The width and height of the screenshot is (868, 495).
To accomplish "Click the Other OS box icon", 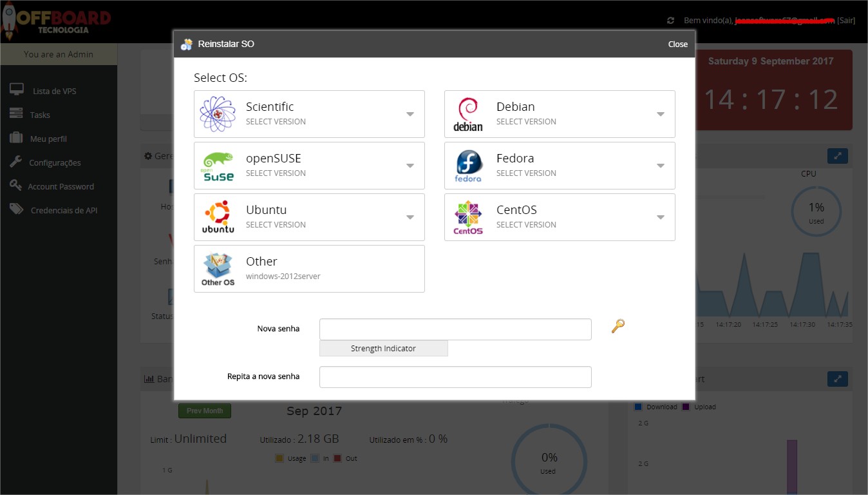I will pyautogui.click(x=218, y=269).
